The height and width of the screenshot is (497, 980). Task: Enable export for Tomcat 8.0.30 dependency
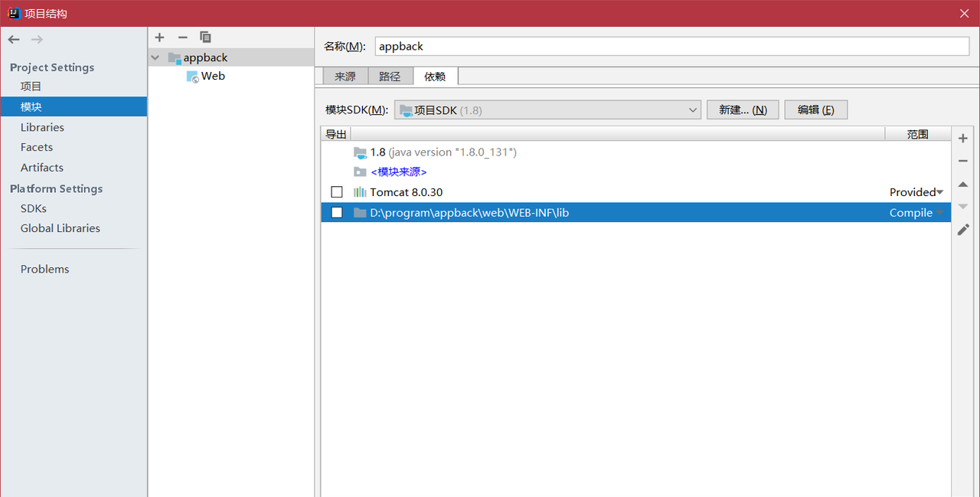tap(336, 191)
